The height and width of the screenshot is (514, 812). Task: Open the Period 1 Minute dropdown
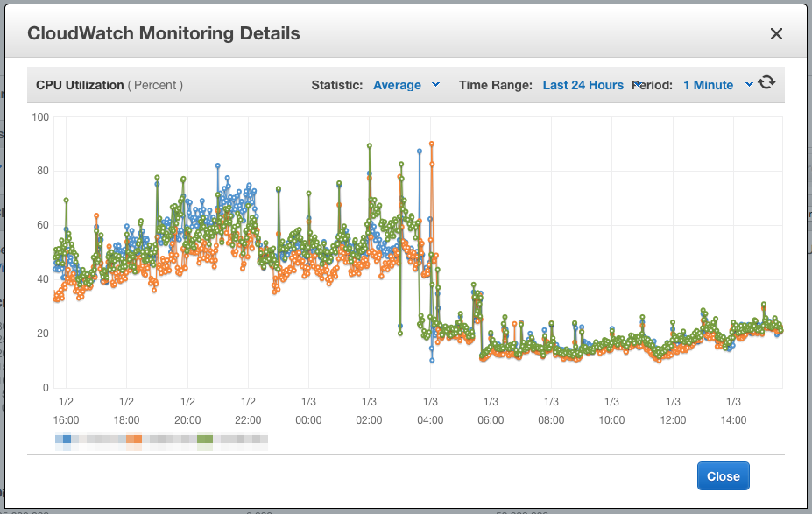point(717,85)
